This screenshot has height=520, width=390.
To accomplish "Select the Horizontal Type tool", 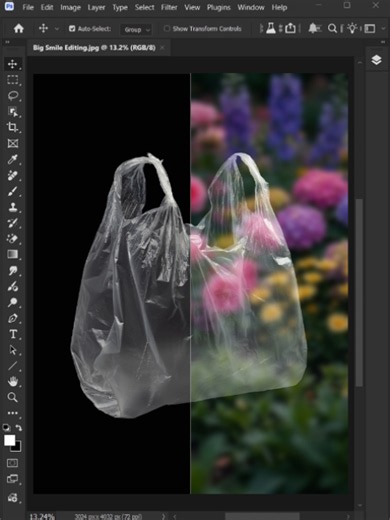I will 13,334.
